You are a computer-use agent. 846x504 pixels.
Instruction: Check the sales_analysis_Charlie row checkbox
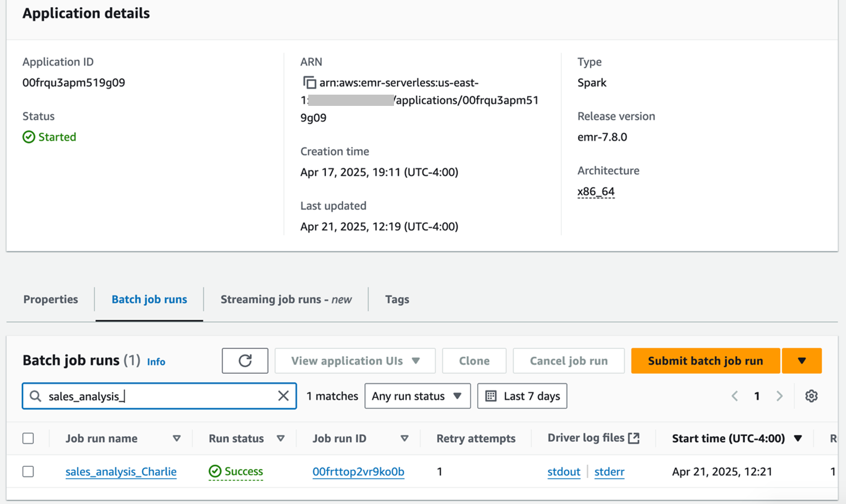tap(28, 471)
